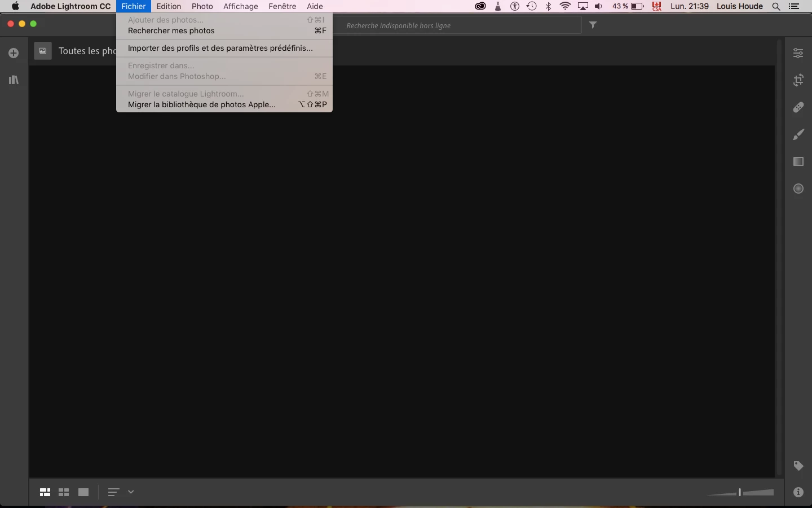
Task: Click the vertical scrollbar of photo grid
Action: click(779, 257)
